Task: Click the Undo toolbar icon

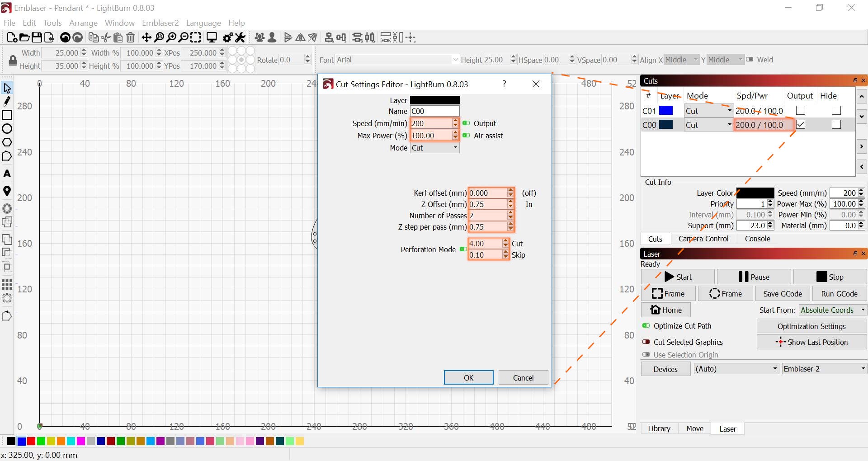Action: point(65,38)
